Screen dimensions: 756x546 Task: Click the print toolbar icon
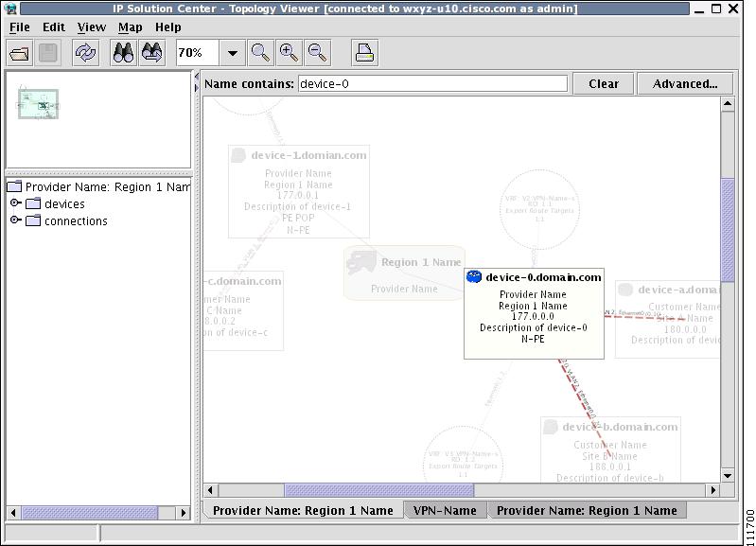pyautogui.click(x=364, y=53)
